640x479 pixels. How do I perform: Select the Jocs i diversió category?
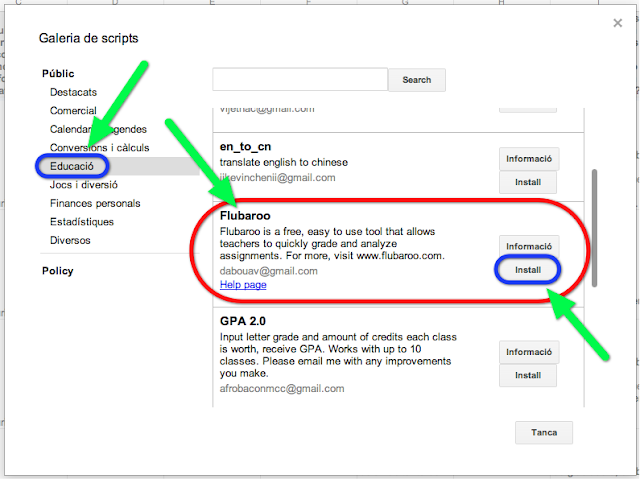(84, 185)
